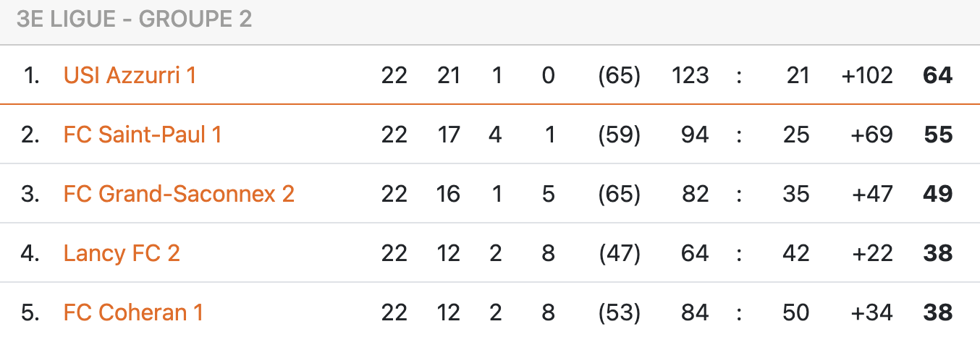Click the rank number 4. beside Lancy FC 2
Image resolution: width=980 pixels, height=337 pixels.
click(30, 253)
